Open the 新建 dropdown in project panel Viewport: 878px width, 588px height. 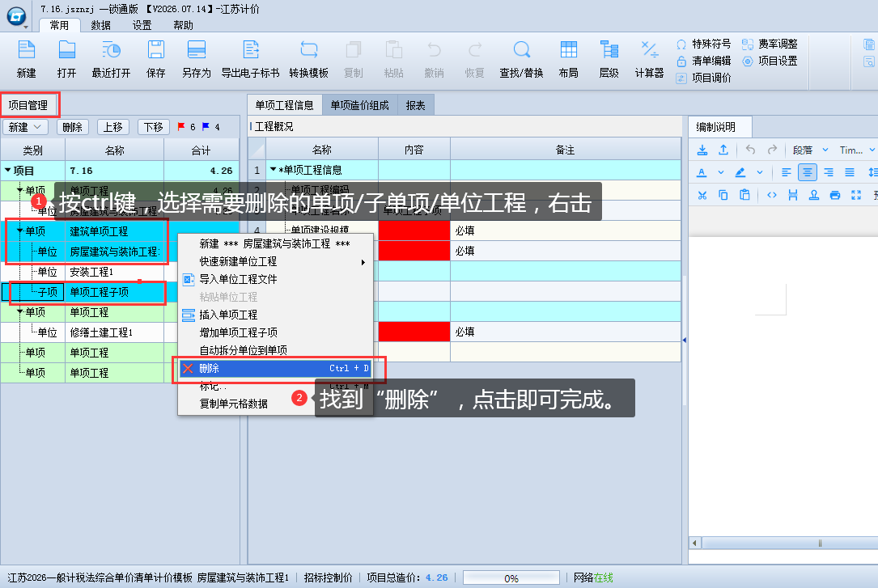coord(25,127)
